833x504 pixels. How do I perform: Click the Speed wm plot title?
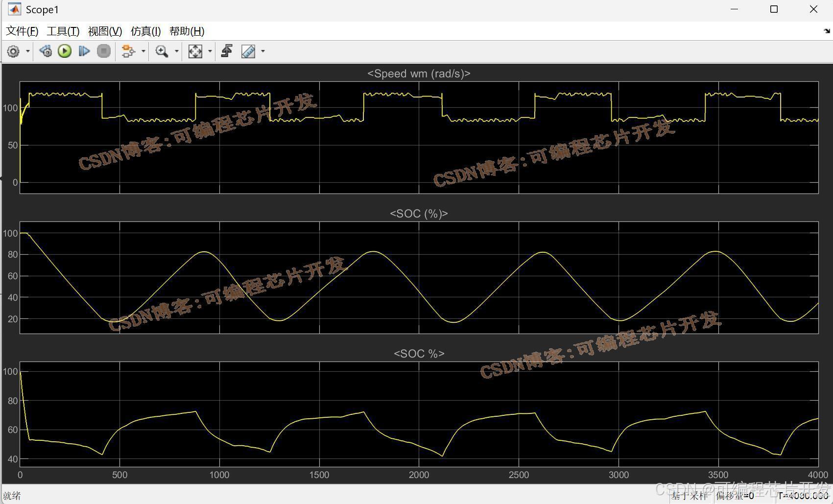point(419,73)
